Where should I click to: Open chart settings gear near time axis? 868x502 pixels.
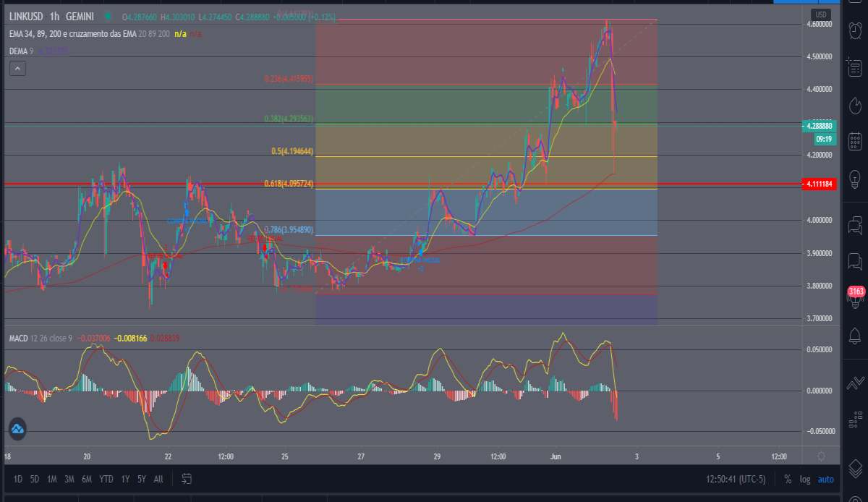pos(820,456)
